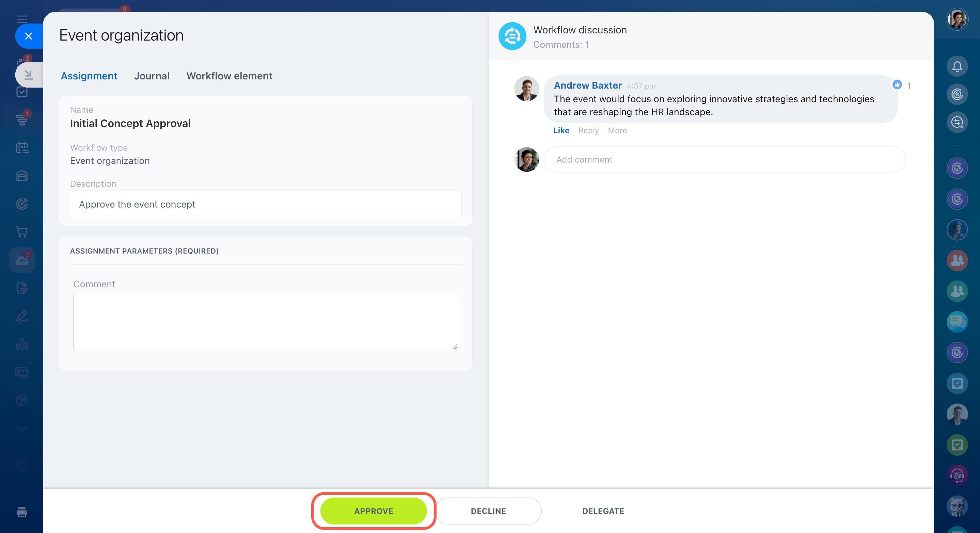The height and width of the screenshot is (533, 980).
Task: Click the Workflow discussion circular icon
Action: tap(512, 36)
